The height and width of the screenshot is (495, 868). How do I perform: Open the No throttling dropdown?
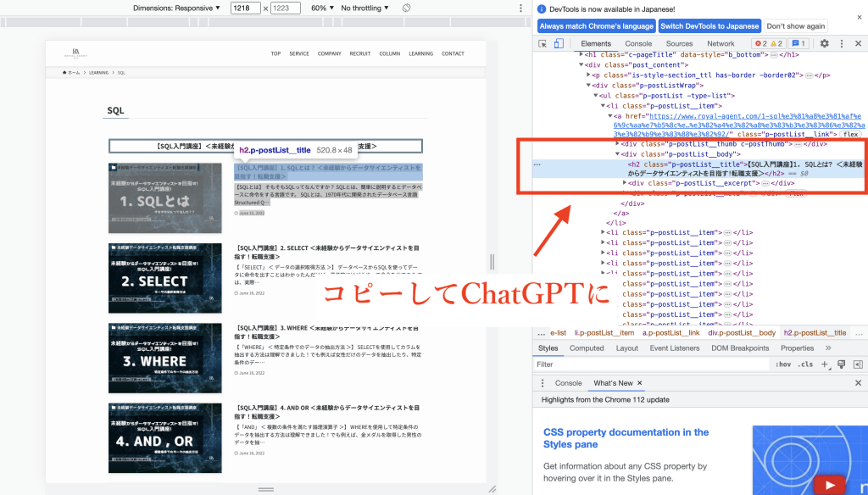point(364,8)
